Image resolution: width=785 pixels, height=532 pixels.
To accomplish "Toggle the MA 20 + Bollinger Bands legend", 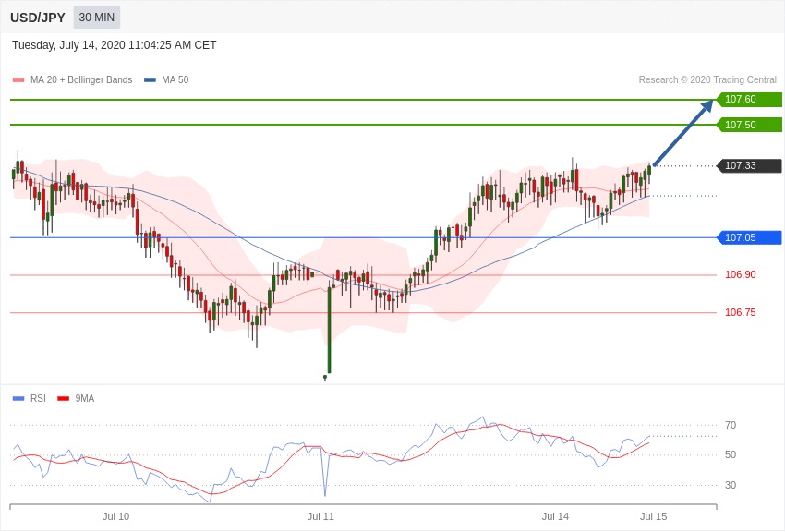I will click(80, 80).
